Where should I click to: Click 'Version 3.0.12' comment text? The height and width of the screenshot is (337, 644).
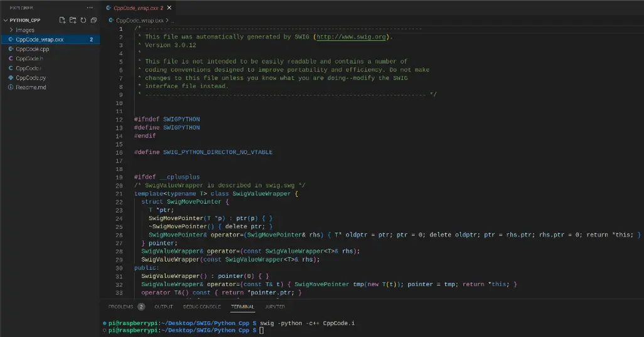171,45
